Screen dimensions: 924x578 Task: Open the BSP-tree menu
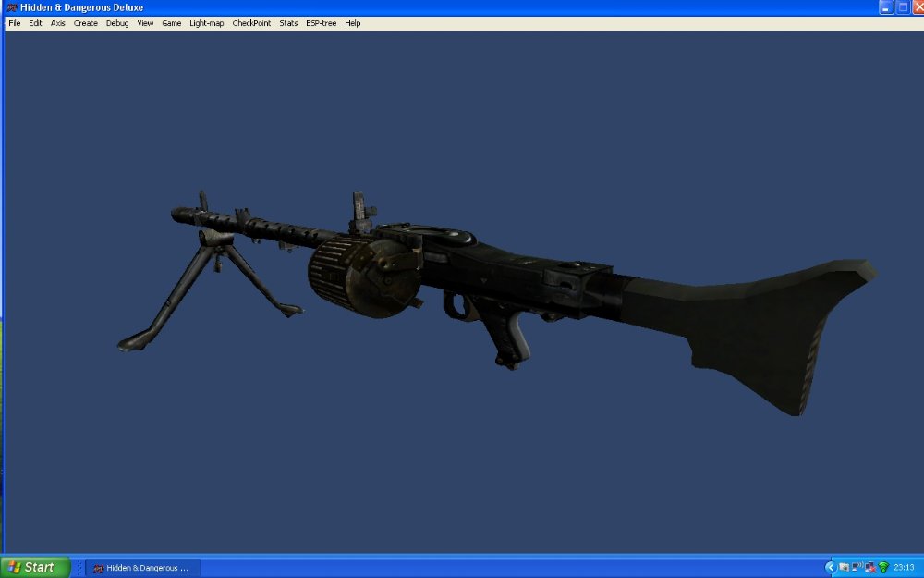click(x=322, y=23)
